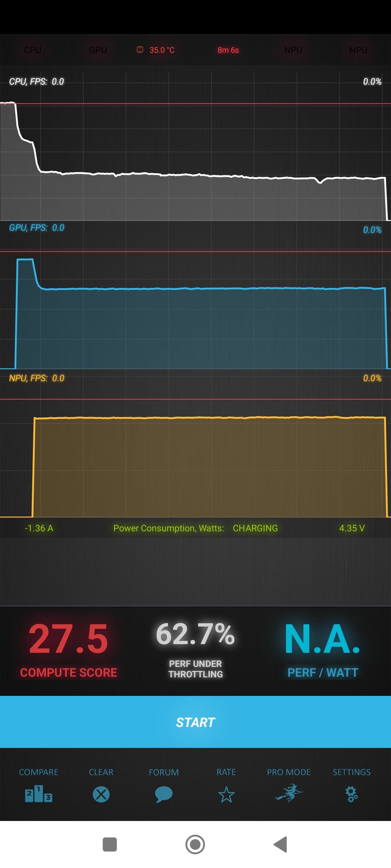The height and width of the screenshot is (868, 391).
Task: Select the GPU tab at top
Action: [x=98, y=50]
